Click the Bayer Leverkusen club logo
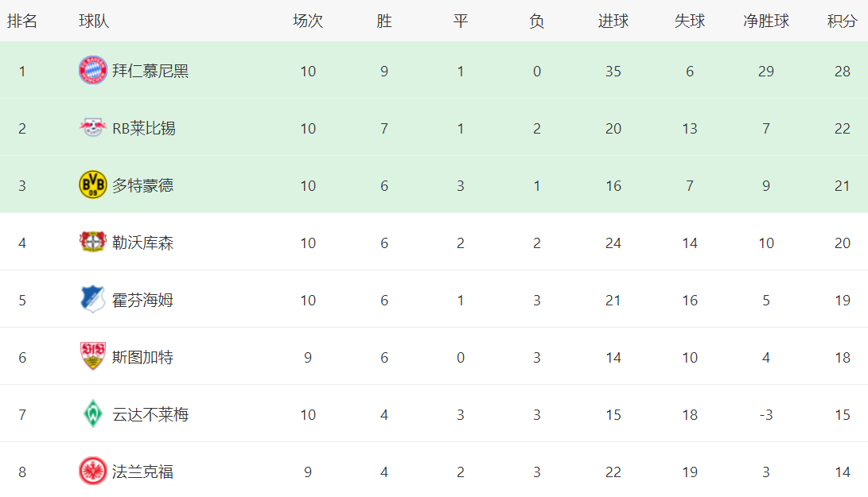Image resolution: width=868 pixels, height=497 pixels. pos(93,243)
